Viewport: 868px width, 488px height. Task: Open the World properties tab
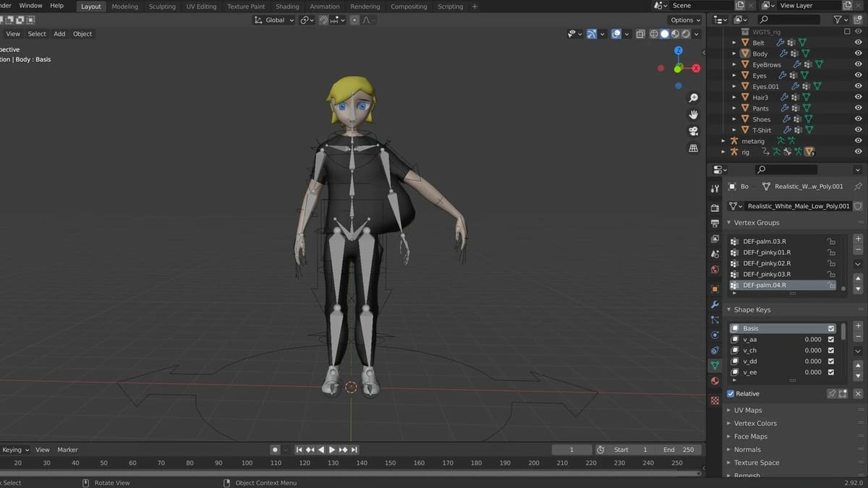click(715, 270)
